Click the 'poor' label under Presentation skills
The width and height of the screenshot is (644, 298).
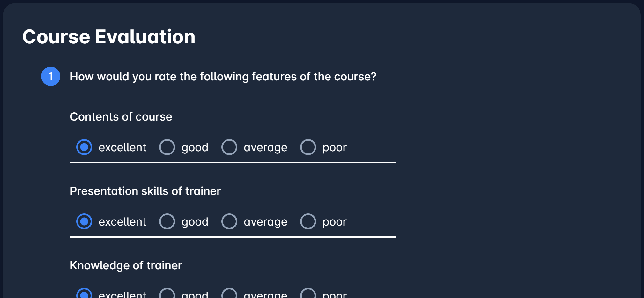coord(335,222)
